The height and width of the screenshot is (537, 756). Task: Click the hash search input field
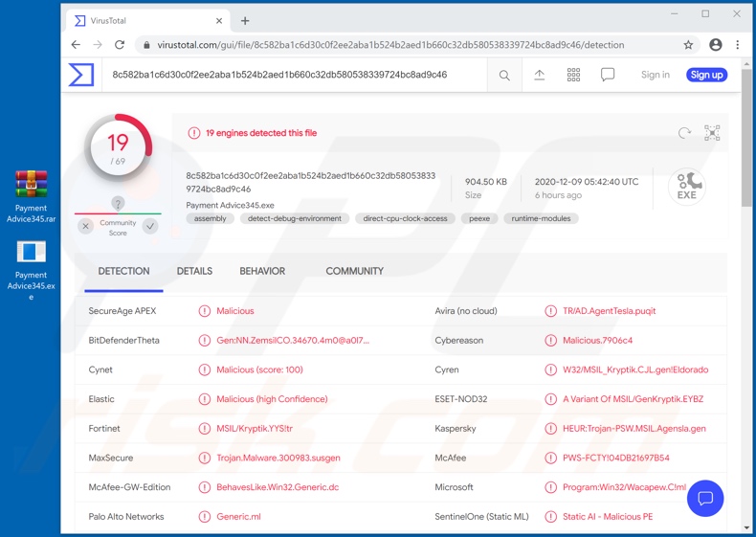tap(294, 75)
